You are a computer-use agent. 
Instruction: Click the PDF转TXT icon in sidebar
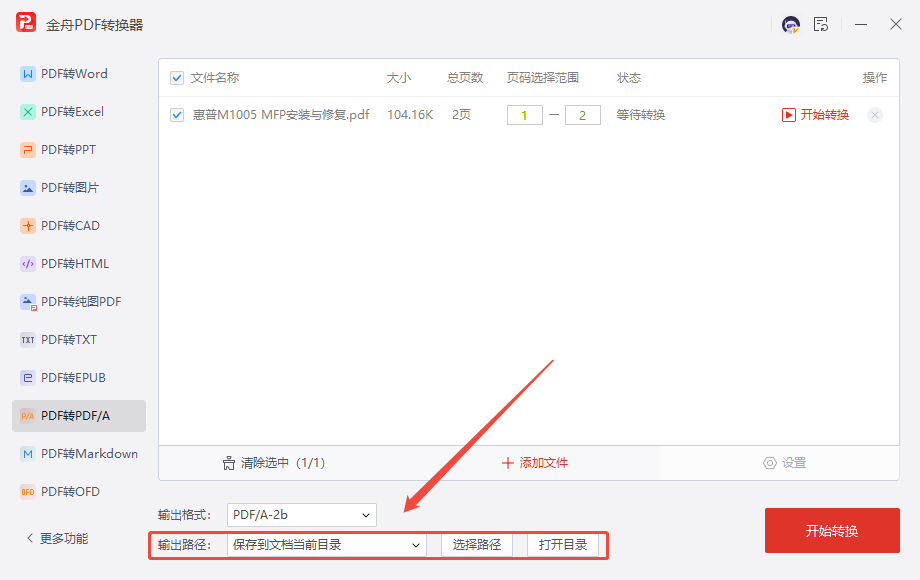click(x=28, y=340)
